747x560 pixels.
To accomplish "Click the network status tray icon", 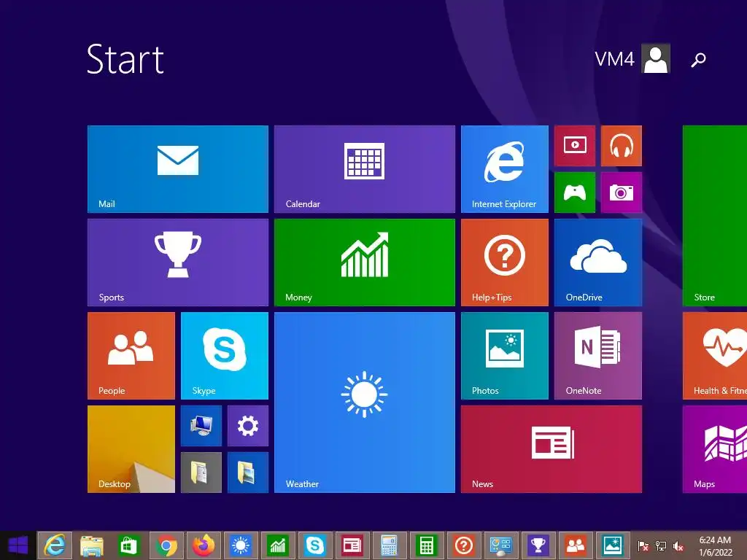I will click(661, 545).
